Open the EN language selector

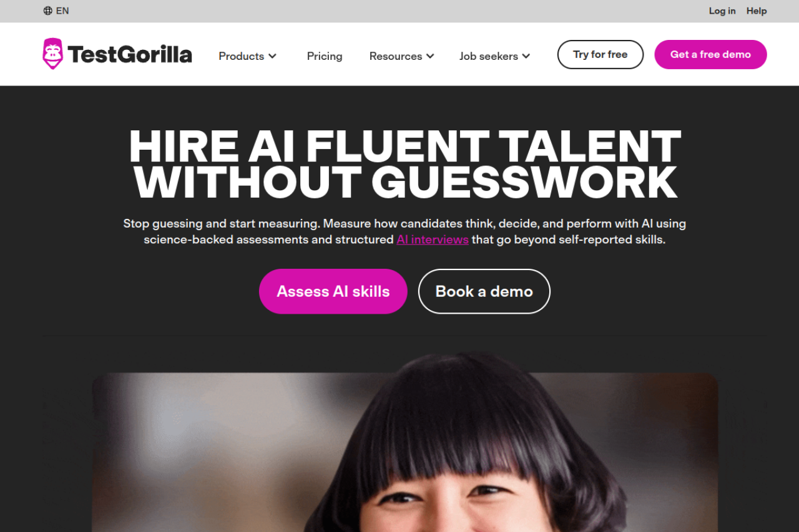tap(56, 11)
